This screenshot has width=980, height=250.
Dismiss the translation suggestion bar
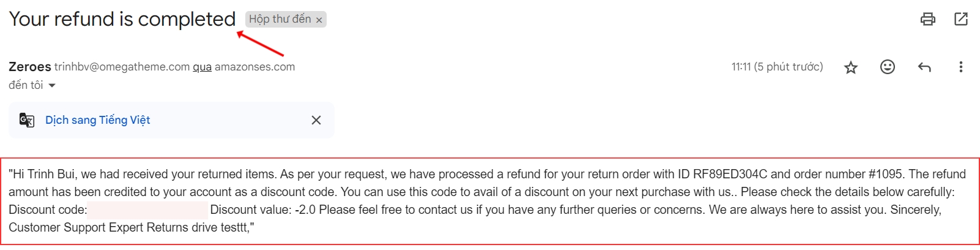[316, 120]
